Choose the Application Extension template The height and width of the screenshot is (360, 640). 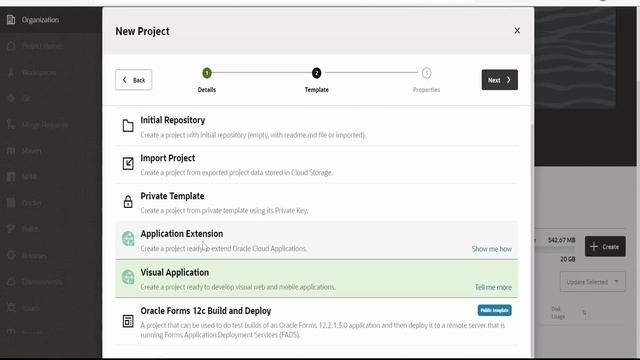tap(316, 240)
